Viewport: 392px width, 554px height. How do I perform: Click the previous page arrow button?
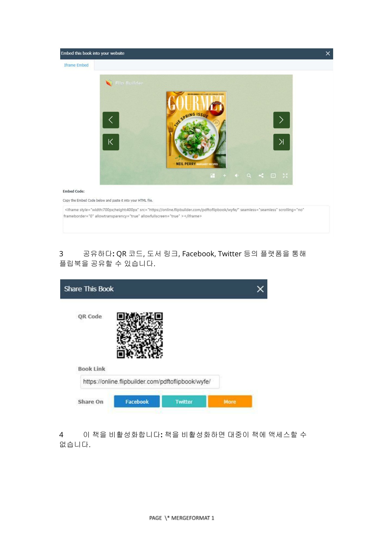coord(111,120)
